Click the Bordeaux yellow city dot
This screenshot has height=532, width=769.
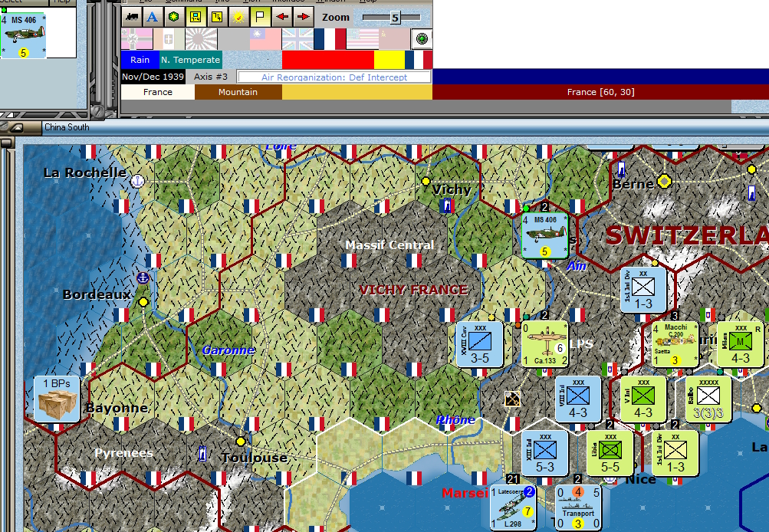pos(143,302)
